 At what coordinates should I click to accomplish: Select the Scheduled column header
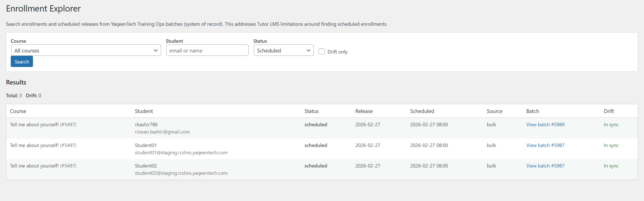click(422, 111)
